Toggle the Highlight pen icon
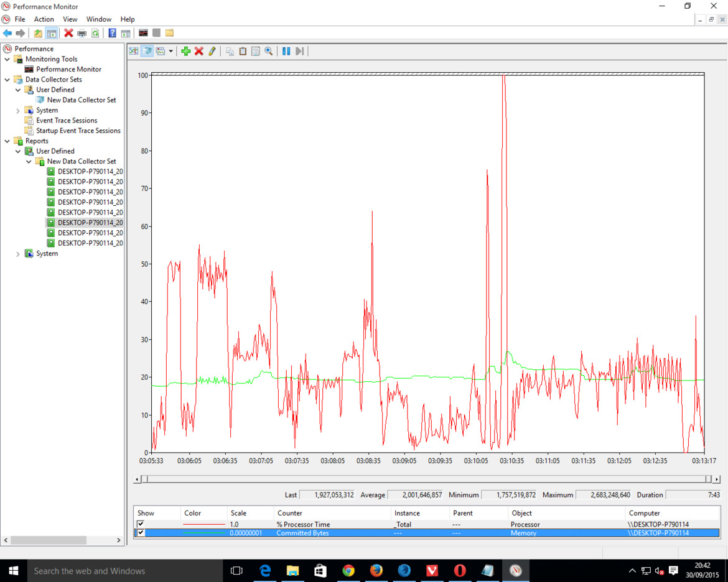The image size is (728, 582). coord(212,51)
